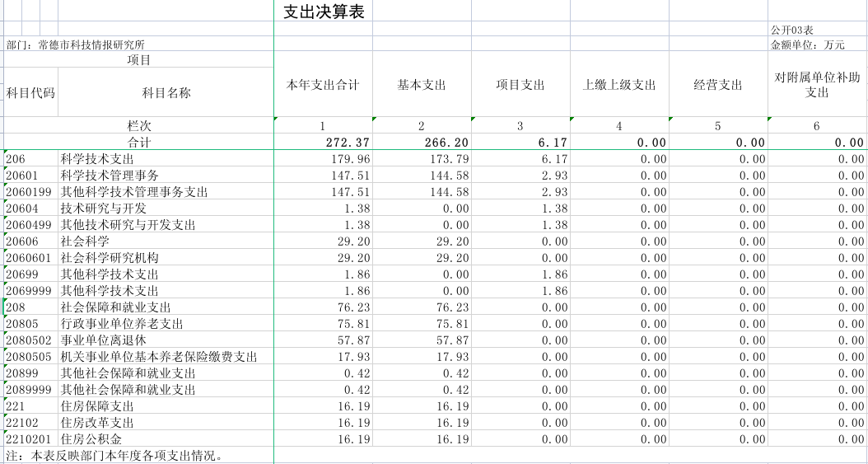Select the 266.20 total cell
Screen dimensions: 868x464
click(x=446, y=143)
